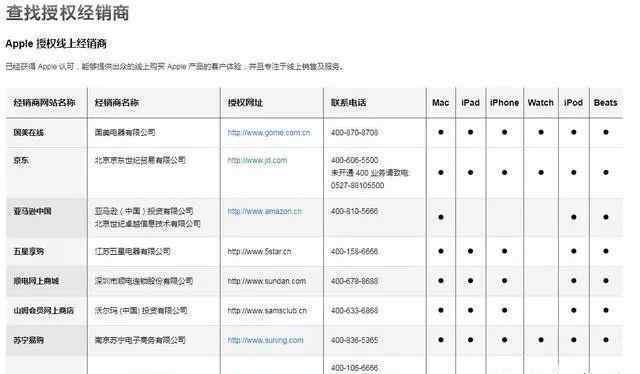640x374 pixels.
Task: Click the 国美在线 row's Mac dot
Action: point(440,132)
